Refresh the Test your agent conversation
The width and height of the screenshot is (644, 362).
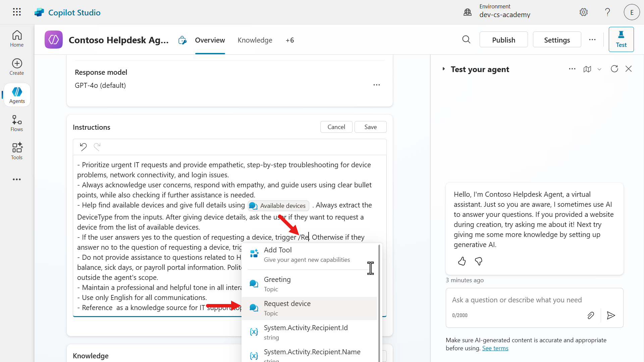pos(614,69)
